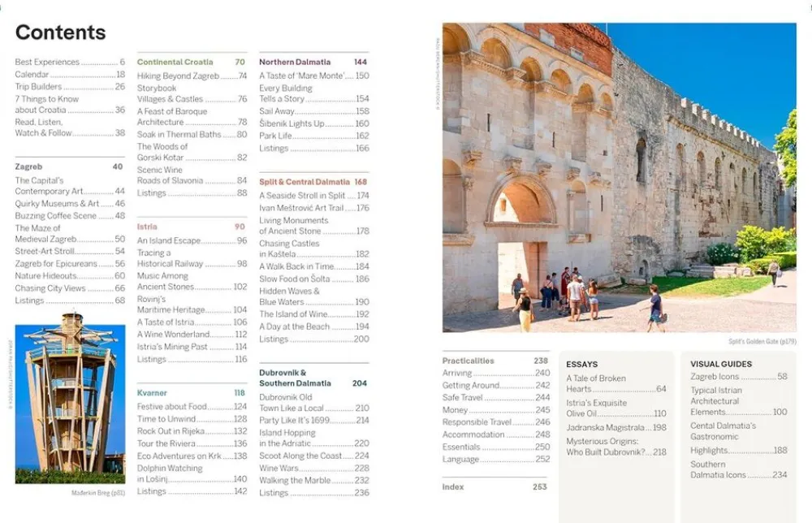The height and width of the screenshot is (523, 812).
Task: Open the Continental Croatia section heading
Action: pos(175,62)
